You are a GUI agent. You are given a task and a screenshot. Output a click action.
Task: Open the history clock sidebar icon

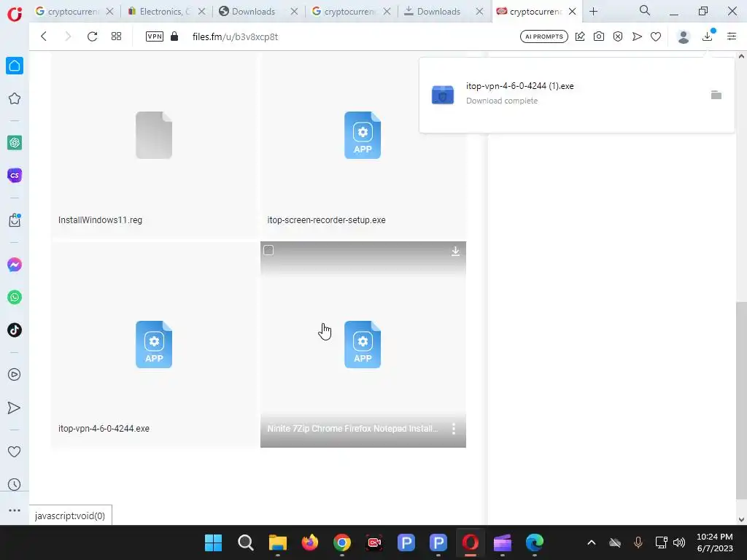[15, 485]
